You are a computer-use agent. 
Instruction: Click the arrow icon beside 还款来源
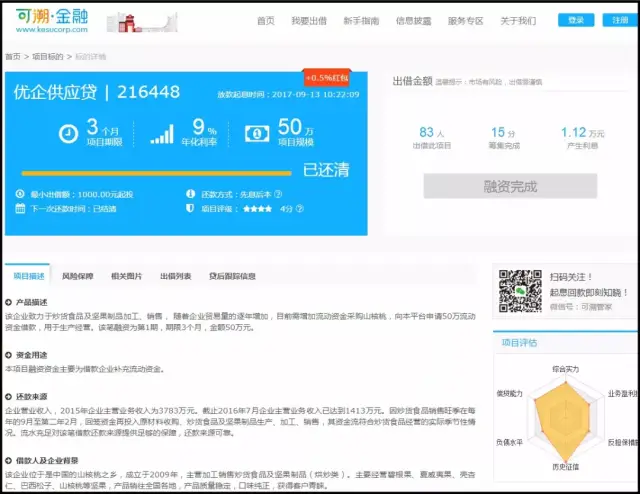point(9,396)
